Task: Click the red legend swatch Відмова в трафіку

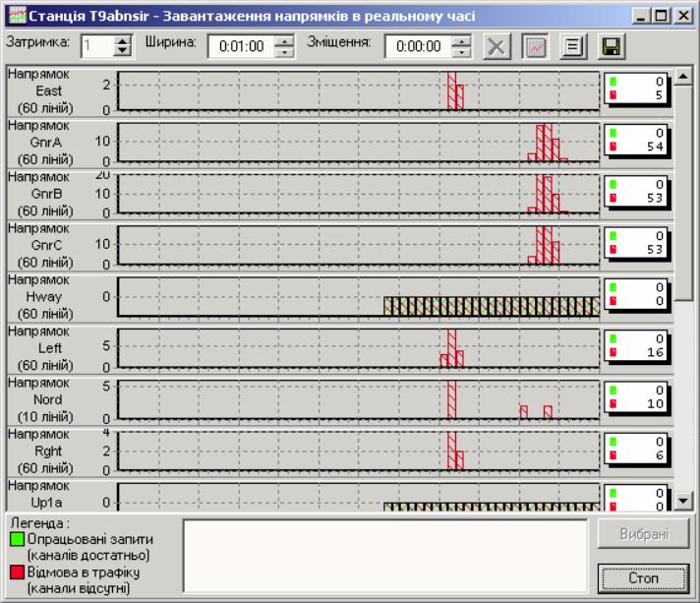Action: coord(17,573)
